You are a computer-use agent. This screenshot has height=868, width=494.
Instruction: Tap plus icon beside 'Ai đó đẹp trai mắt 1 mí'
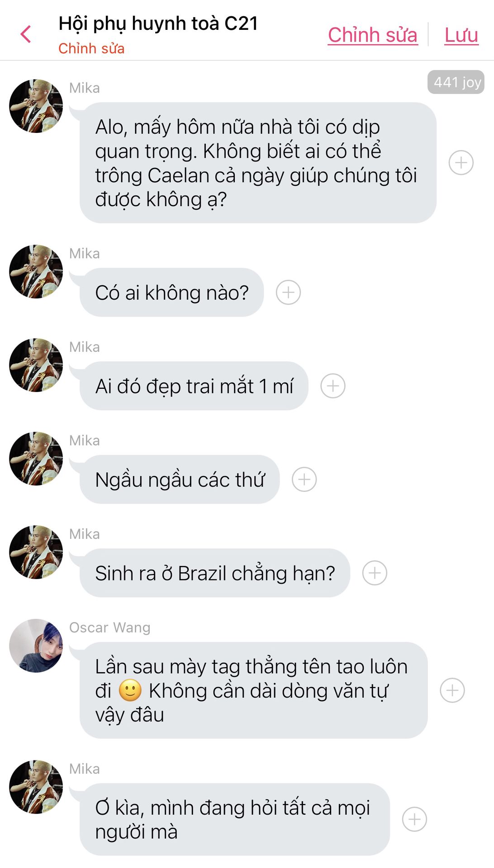(333, 386)
